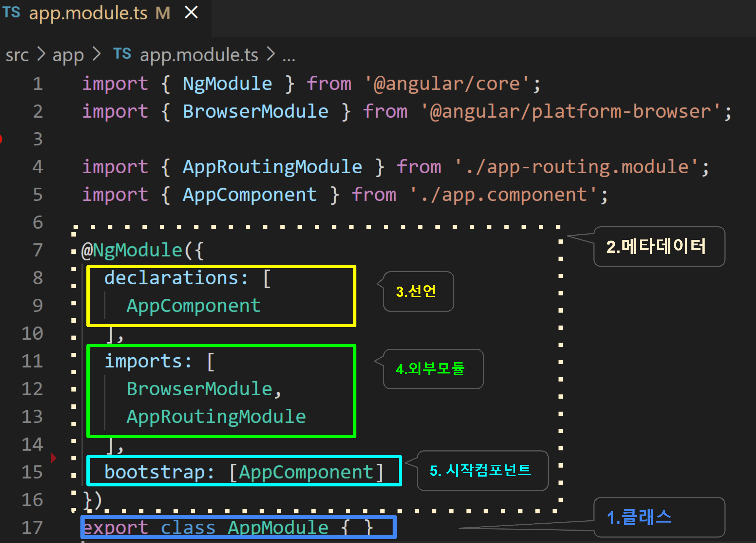
Task: Select the app.module.ts editor tab
Action: tap(88, 13)
